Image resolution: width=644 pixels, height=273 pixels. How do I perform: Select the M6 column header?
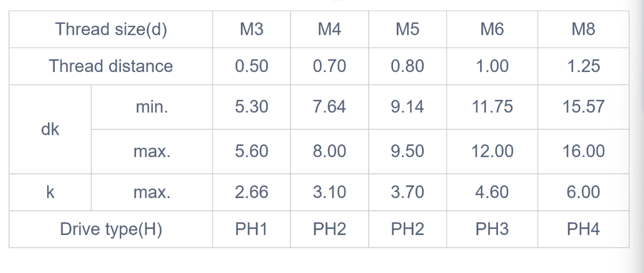[x=492, y=29]
